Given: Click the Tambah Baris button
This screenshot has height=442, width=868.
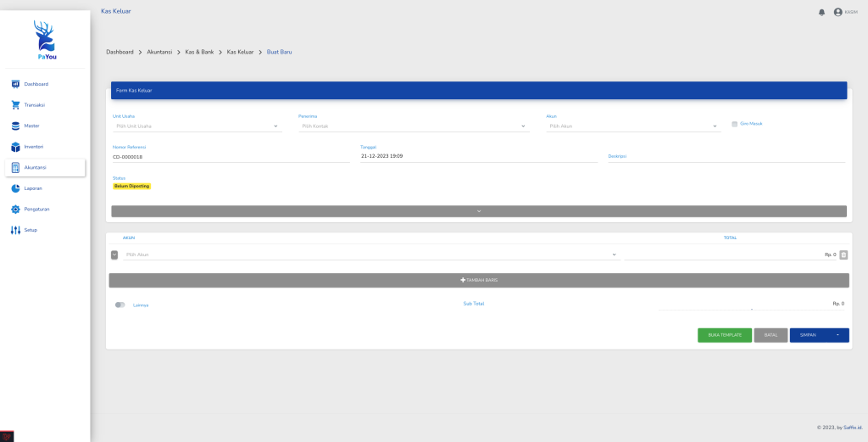Looking at the screenshot, I should pyautogui.click(x=479, y=280).
